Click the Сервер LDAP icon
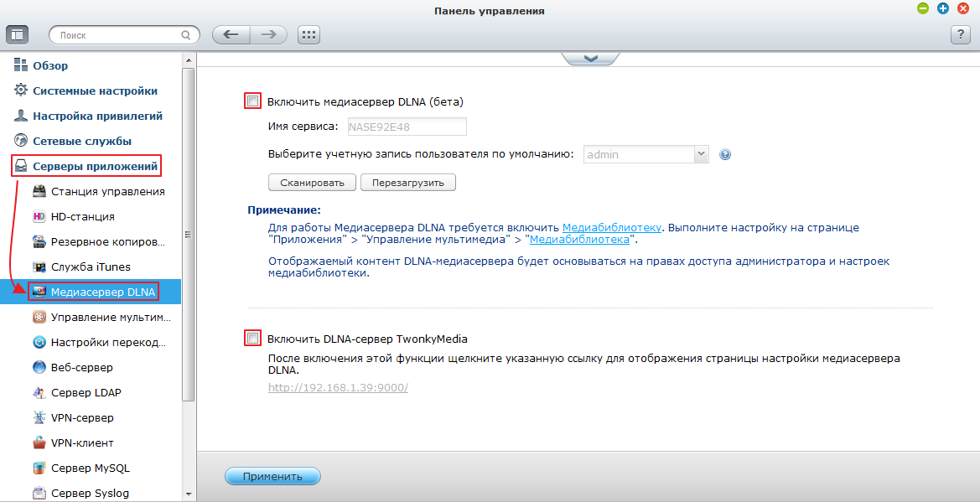Image resolution: width=980 pixels, height=502 pixels. point(39,392)
